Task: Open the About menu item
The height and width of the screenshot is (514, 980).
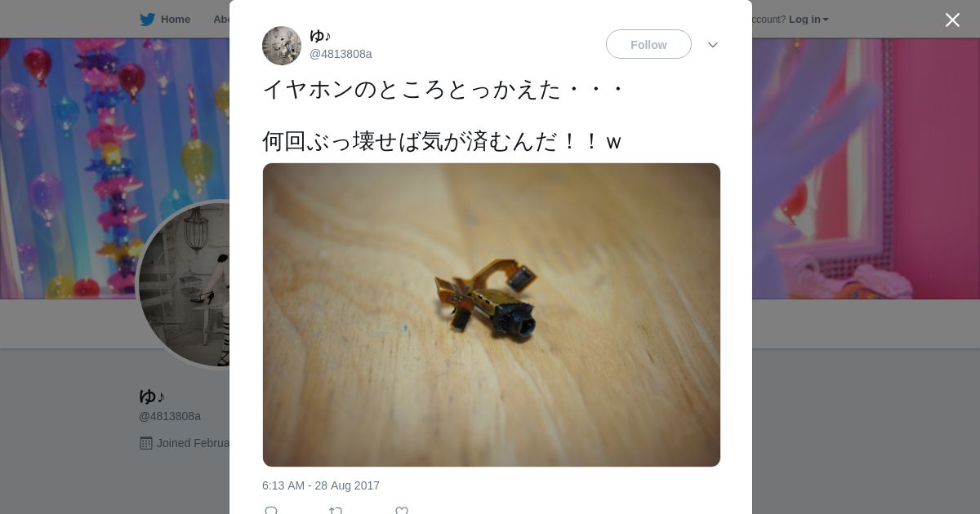Action: [221, 20]
